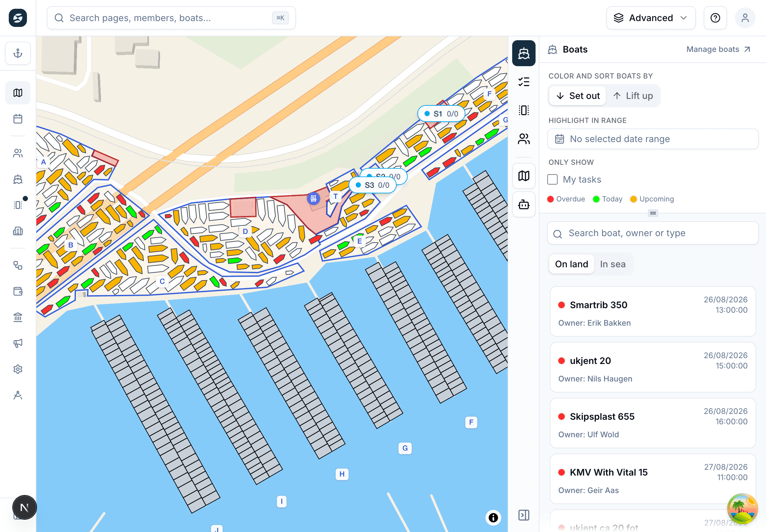
Task: Open the wallet icon in the left sidebar
Action: coord(18,291)
